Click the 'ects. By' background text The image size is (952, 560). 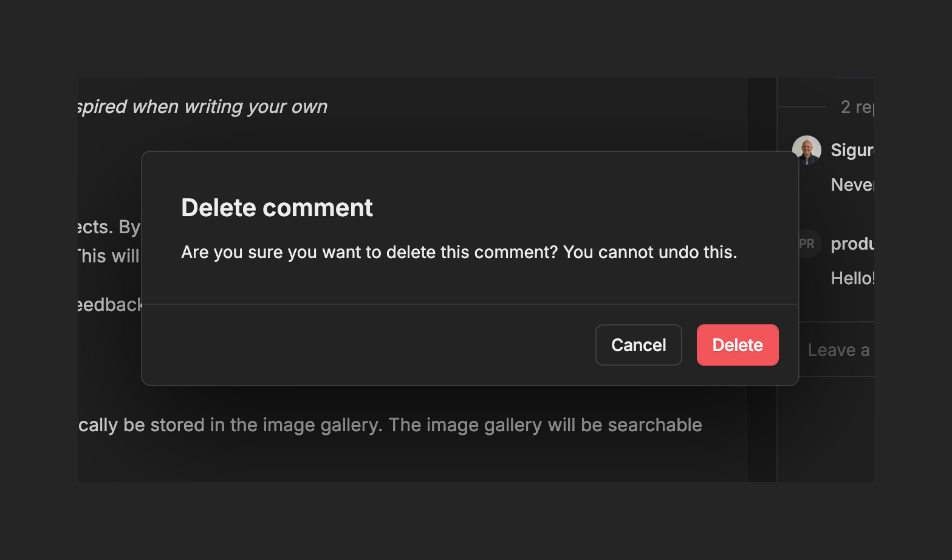[x=109, y=227]
